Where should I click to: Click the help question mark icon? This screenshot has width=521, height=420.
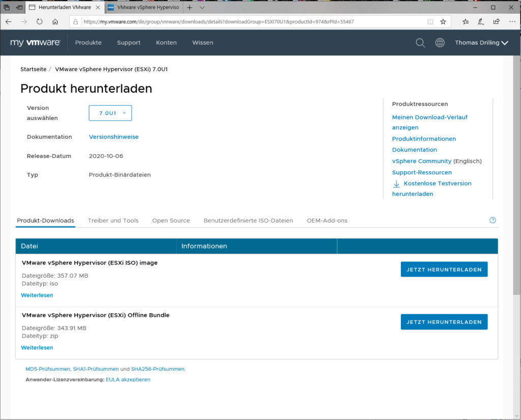[x=493, y=220]
